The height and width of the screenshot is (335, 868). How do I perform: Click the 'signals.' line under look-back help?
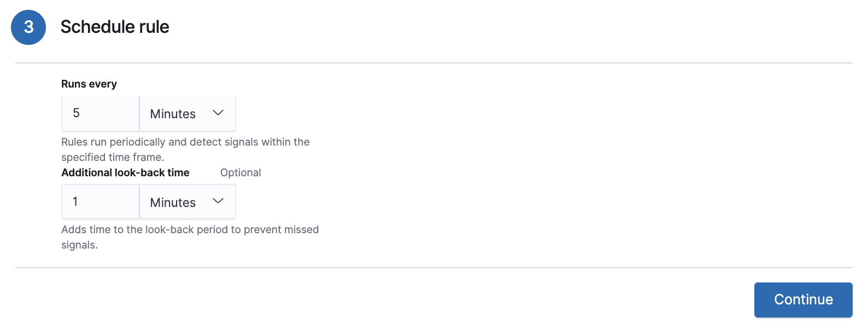[80, 245]
